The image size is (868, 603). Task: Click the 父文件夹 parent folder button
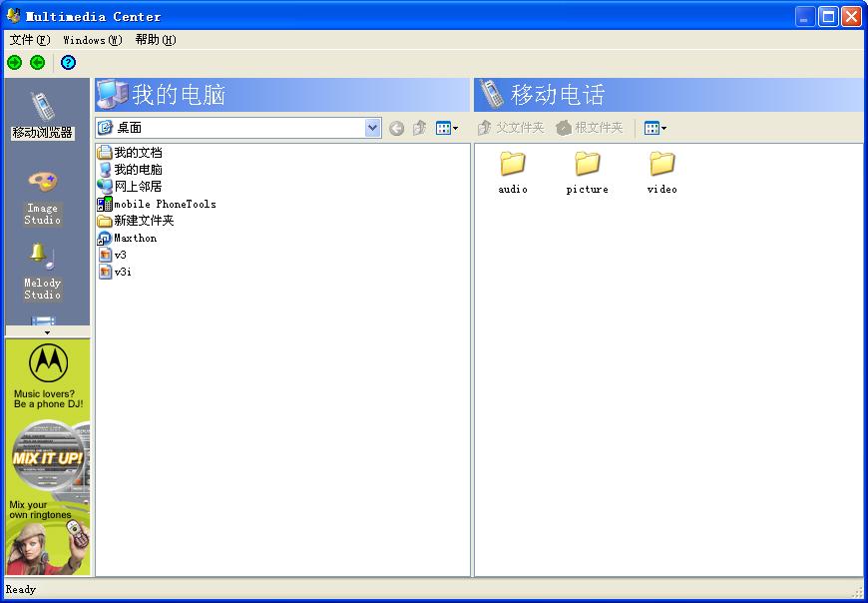point(511,128)
